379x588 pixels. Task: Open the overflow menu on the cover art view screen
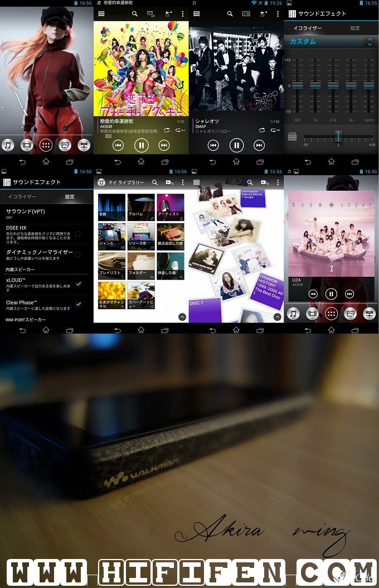click(x=278, y=182)
